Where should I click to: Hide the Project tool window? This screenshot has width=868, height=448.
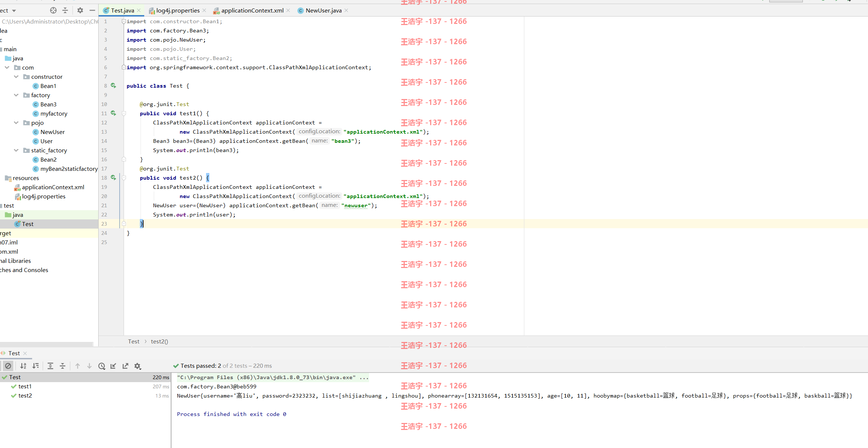(92, 10)
